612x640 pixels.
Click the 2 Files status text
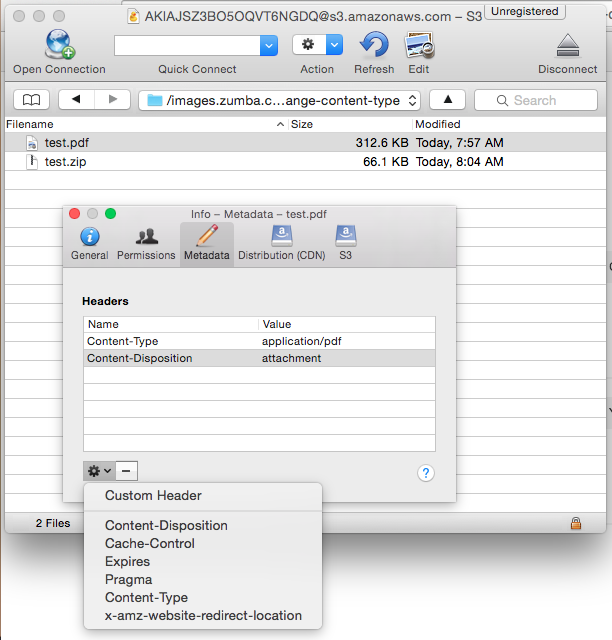(53, 523)
